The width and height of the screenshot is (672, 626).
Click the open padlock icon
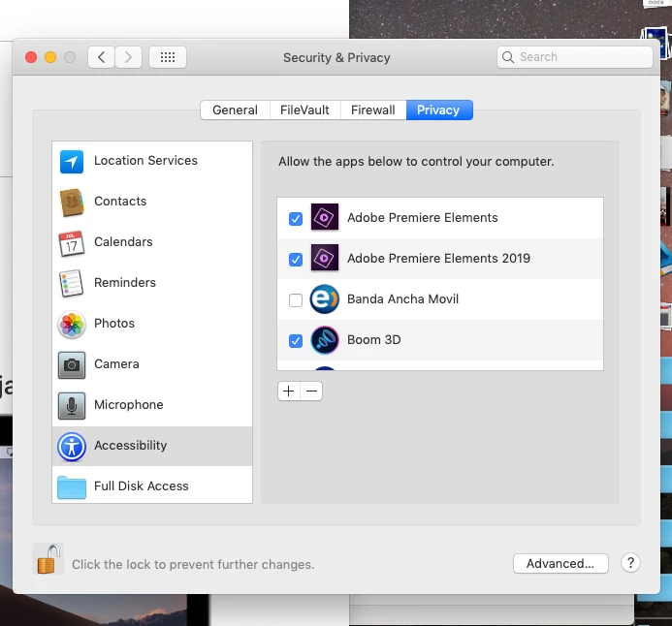48,559
